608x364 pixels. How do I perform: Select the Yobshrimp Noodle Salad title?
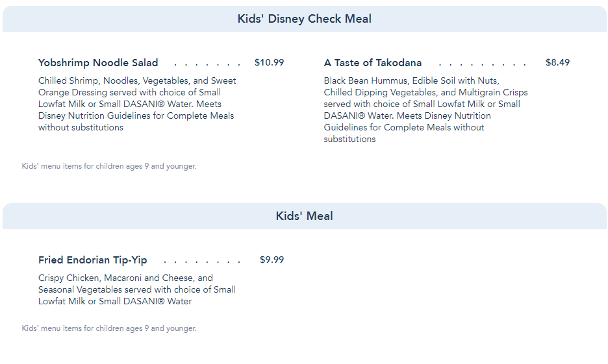coord(98,63)
